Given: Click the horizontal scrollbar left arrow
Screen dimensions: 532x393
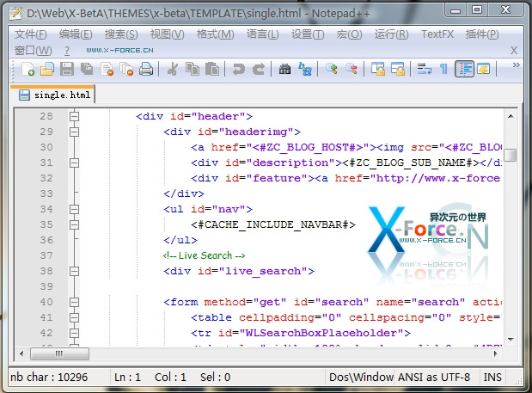Looking at the screenshot, I should coord(21,353).
